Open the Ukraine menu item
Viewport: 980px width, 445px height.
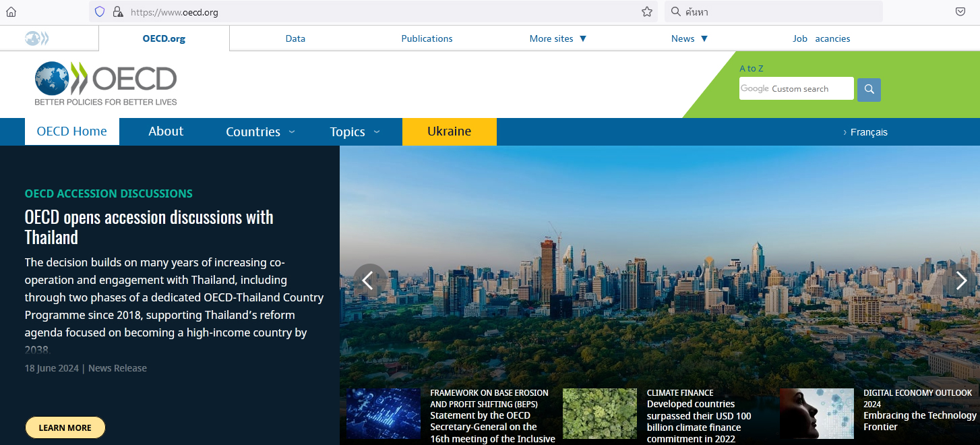coord(450,131)
